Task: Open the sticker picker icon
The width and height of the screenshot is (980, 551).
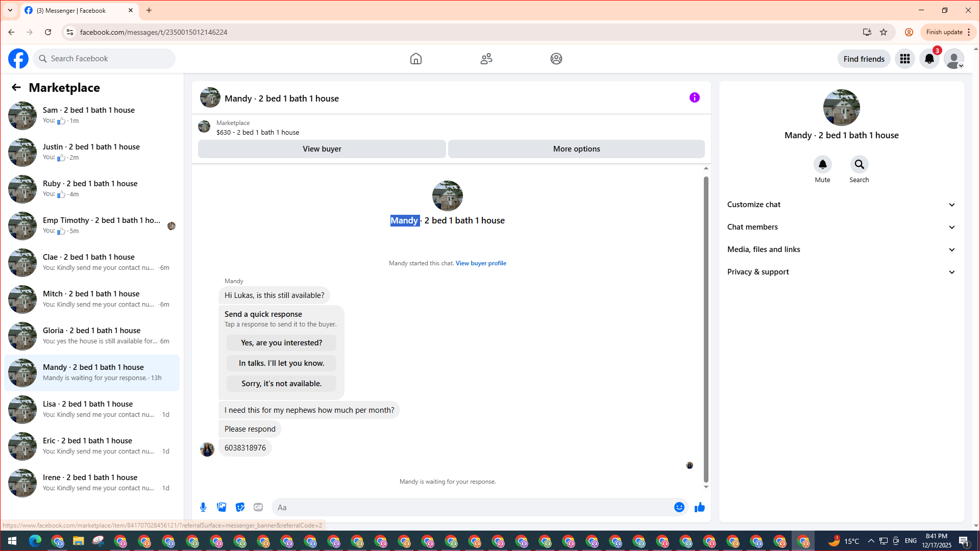Action: click(x=240, y=507)
